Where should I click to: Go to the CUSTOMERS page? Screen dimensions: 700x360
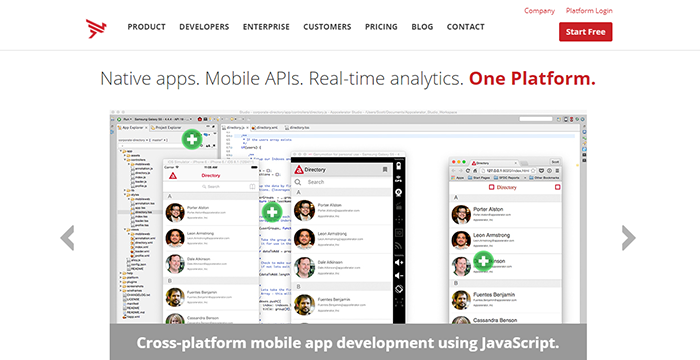[327, 27]
